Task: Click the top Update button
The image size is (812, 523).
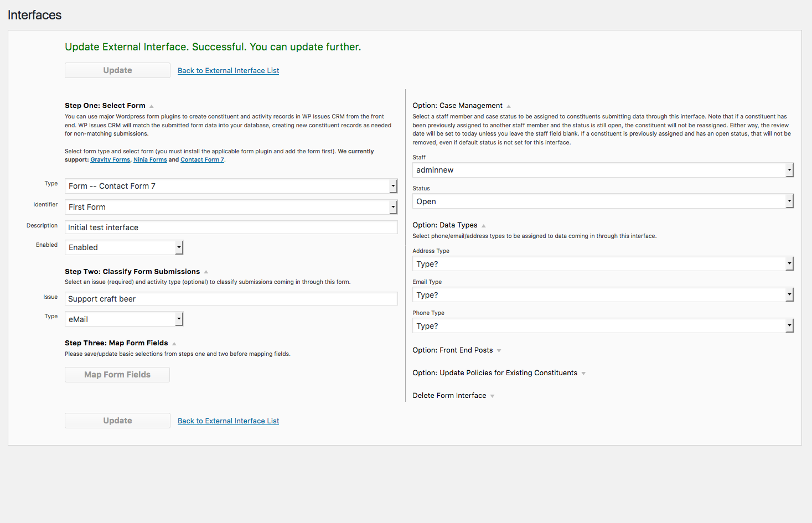Action: point(117,70)
